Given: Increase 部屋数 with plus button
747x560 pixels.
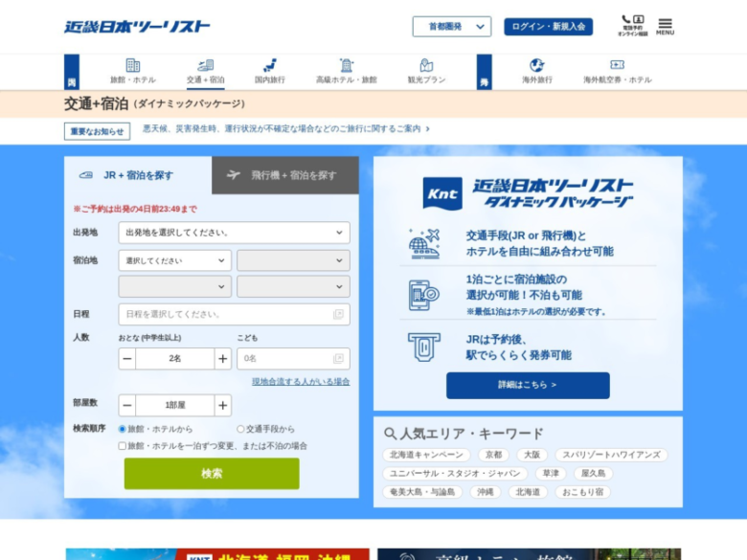Looking at the screenshot, I should pyautogui.click(x=222, y=405).
